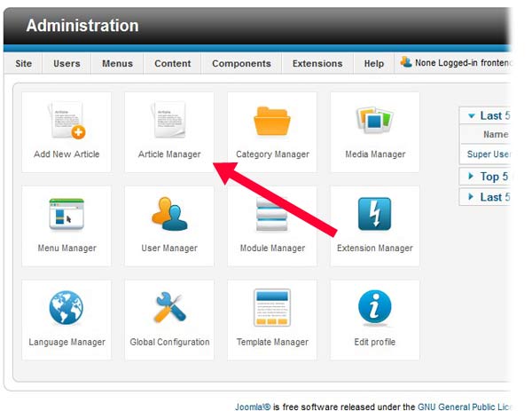Open the Global Configuration tools icon

(170, 307)
